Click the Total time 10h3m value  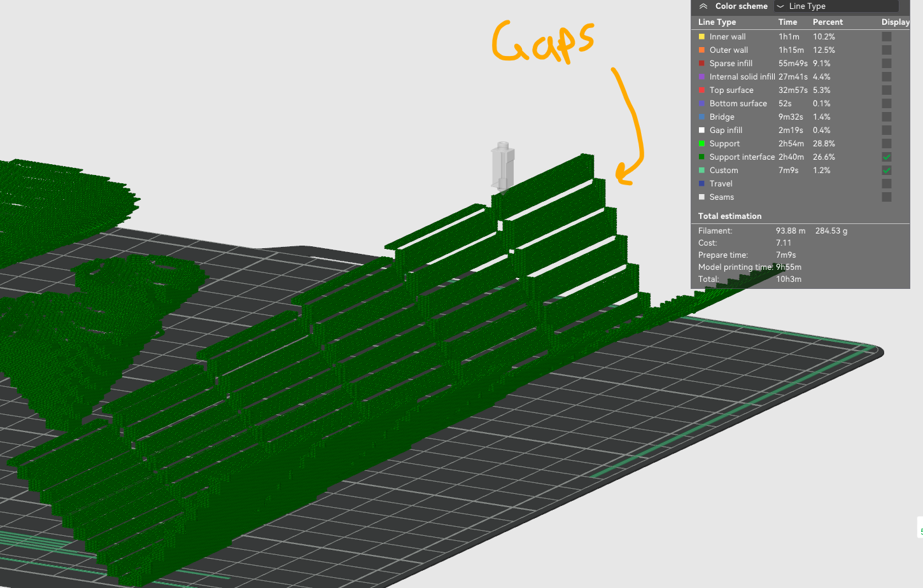point(789,279)
